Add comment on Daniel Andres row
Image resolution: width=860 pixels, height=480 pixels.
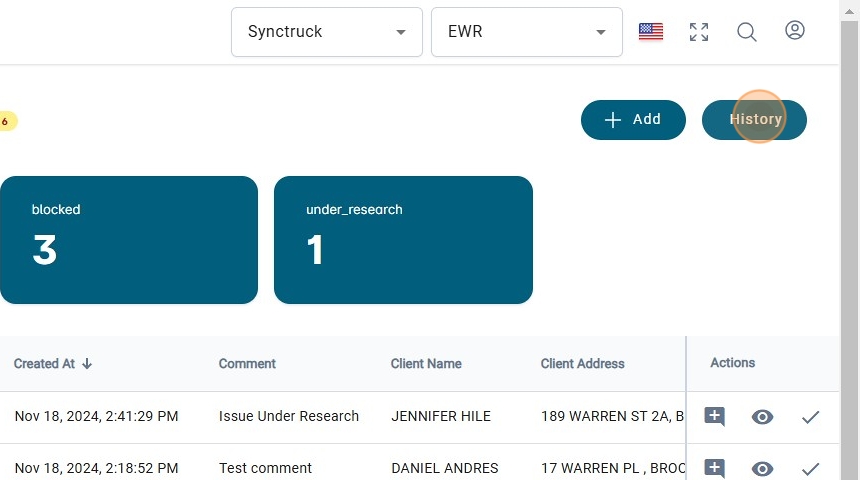[x=714, y=468]
